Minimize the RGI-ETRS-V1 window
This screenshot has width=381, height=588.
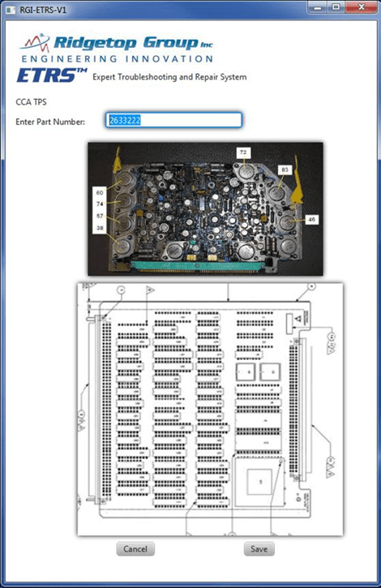[319, 7]
